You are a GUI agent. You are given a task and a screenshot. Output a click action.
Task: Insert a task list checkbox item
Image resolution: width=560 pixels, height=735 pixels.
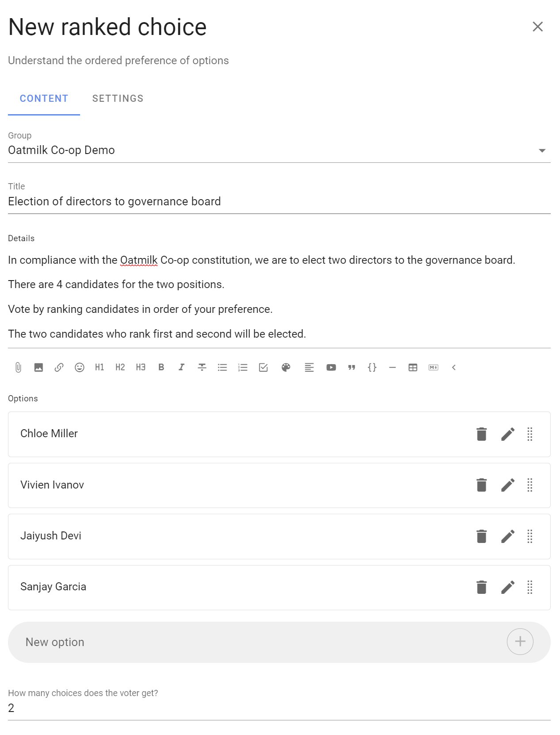click(x=263, y=367)
